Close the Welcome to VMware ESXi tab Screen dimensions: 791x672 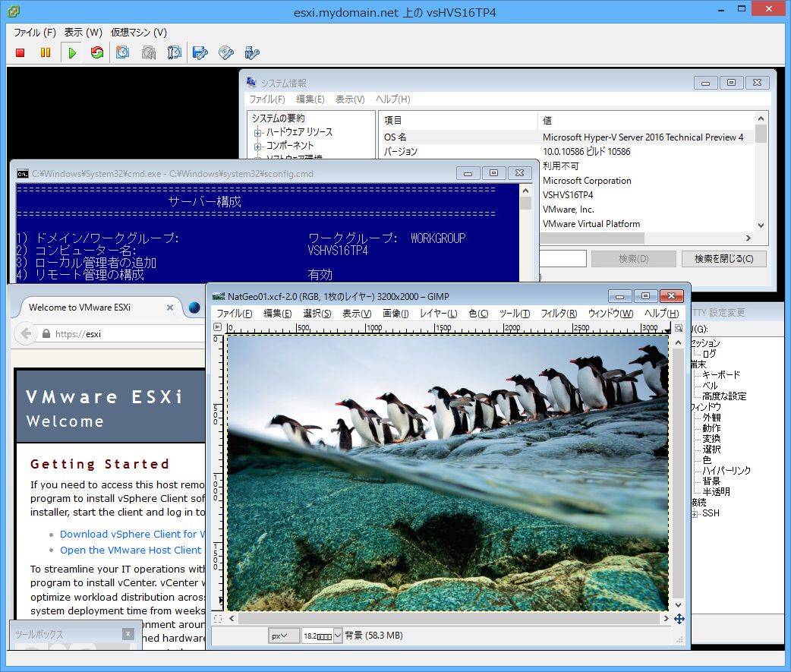click(170, 308)
